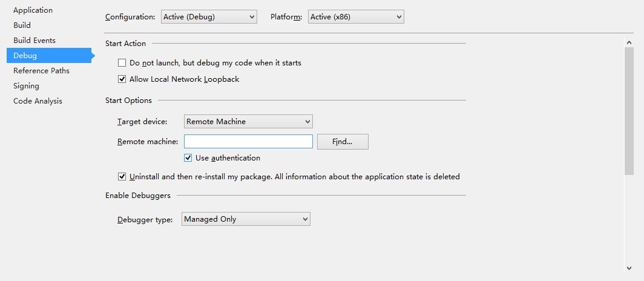The height and width of the screenshot is (281, 644).
Task: Click the Debugger type label
Action: [x=145, y=220]
